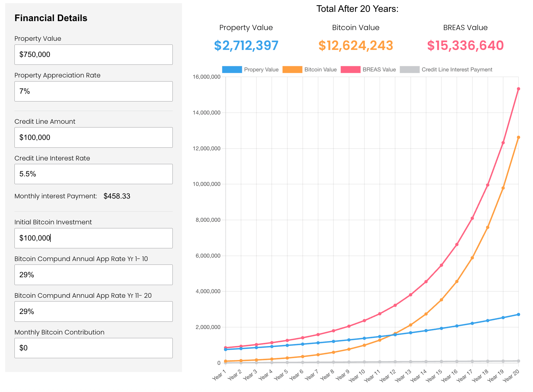Click the Property Value input field
The image size is (533, 392).
click(x=93, y=55)
